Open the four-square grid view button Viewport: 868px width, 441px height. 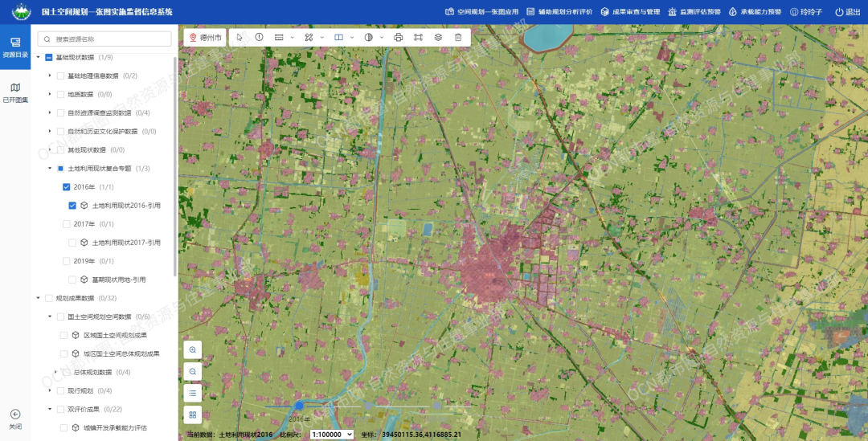tap(193, 414)
